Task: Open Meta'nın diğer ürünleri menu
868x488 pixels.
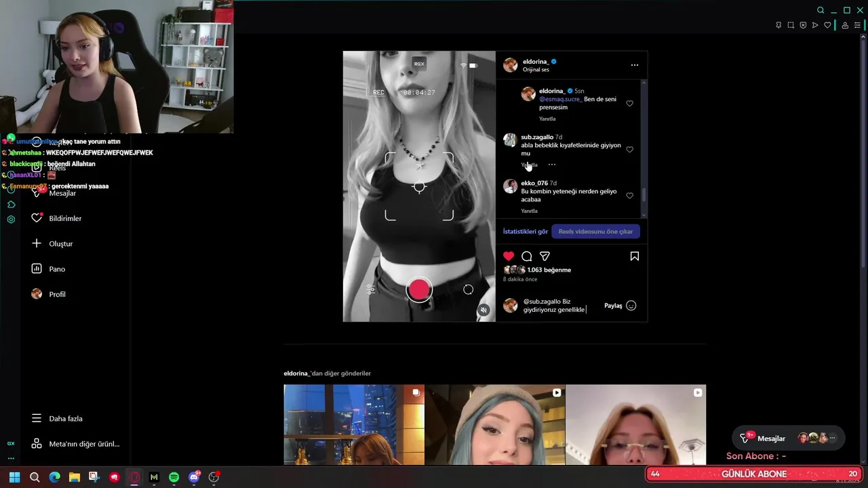Action: (x=75, y=444)
